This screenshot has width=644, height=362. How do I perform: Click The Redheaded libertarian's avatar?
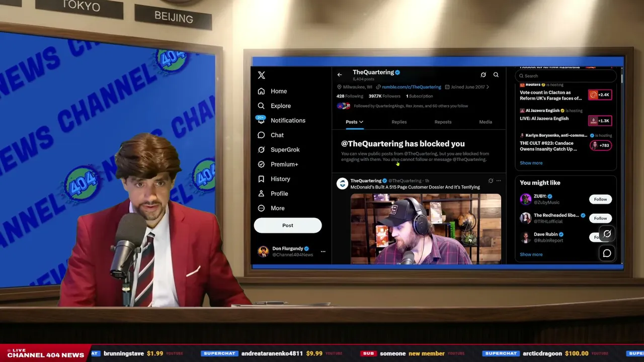click(x=526, y=218)
